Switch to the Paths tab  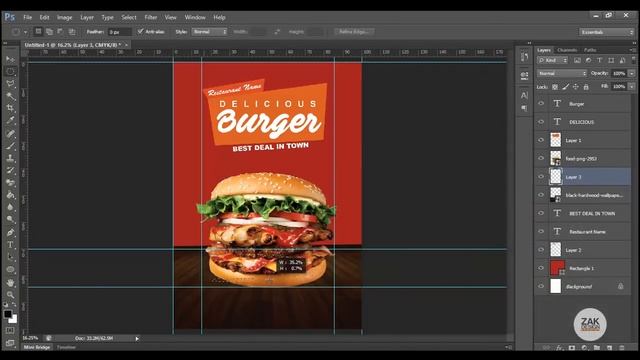(x=590, y=50)
